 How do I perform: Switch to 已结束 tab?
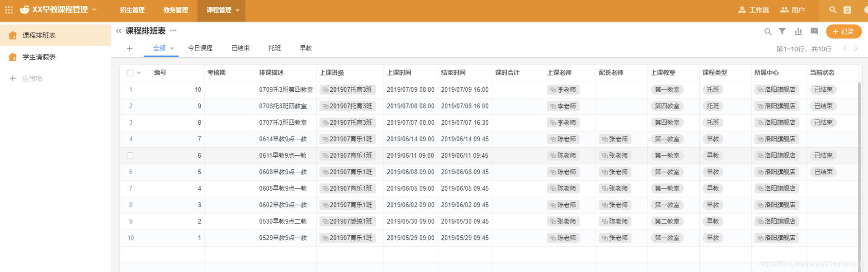[241, 48]
